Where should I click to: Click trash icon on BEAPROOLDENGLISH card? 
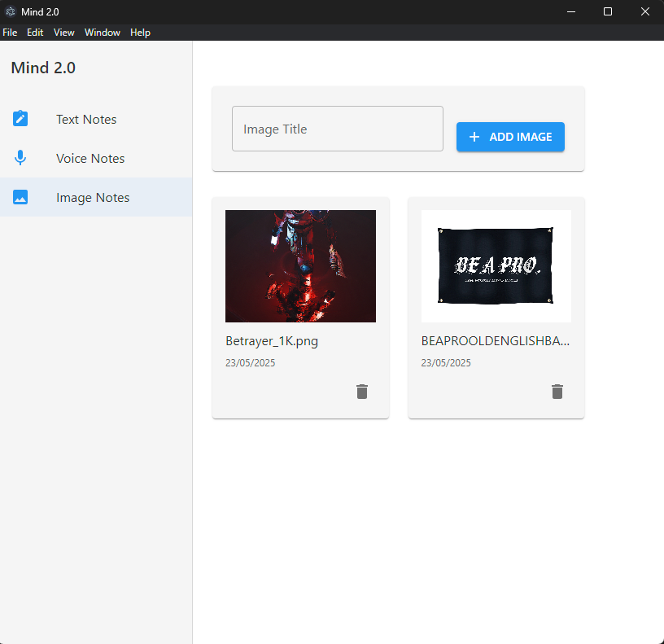click(x=557, y=392)
